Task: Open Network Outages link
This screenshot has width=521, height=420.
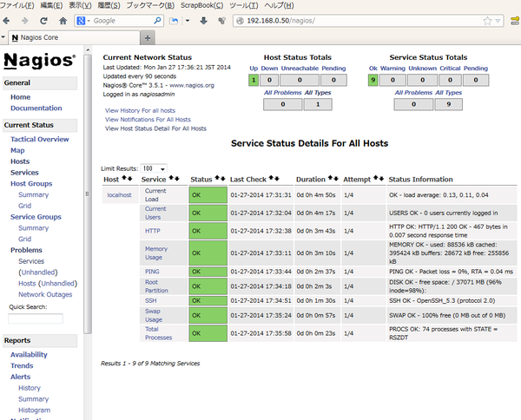Action: click(x=45, y=294)
